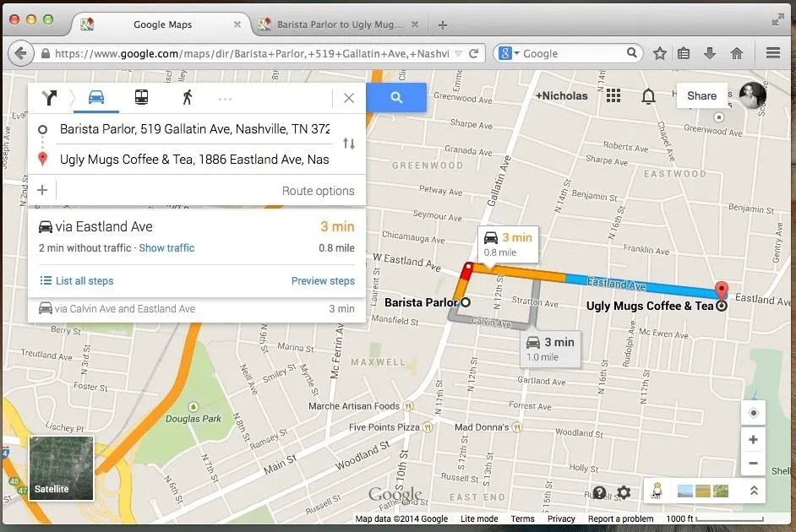Viewport: 796px width, 532px height.
Task: Open map settings gear
Action: point(624,492)
